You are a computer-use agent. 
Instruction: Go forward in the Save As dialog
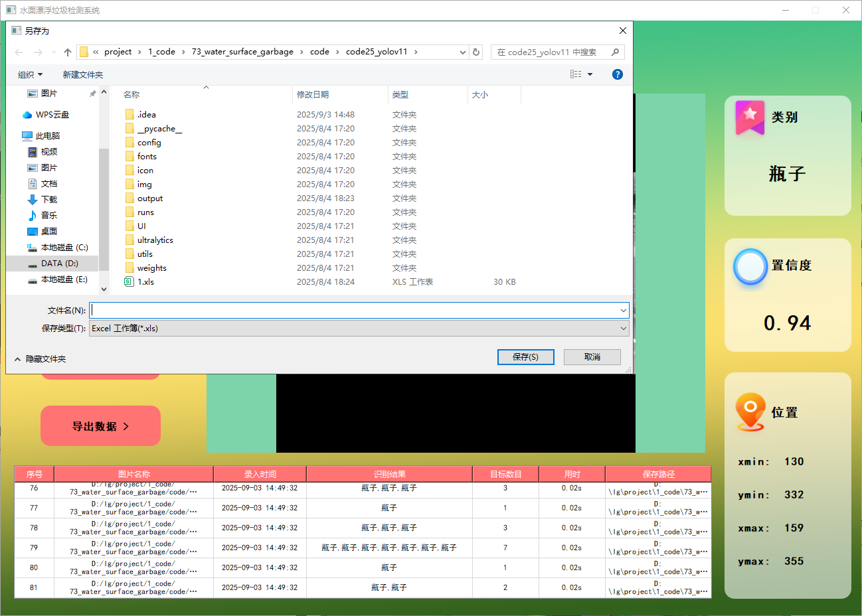(39, 52)
